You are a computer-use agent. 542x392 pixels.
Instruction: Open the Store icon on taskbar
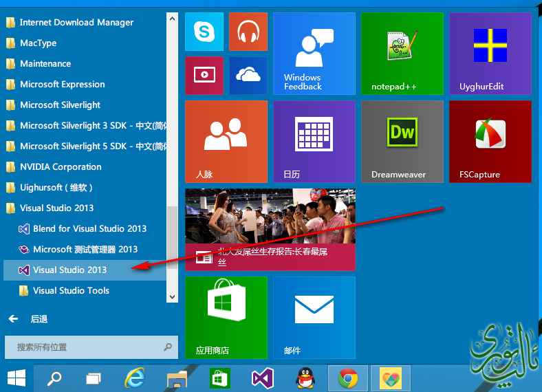point(220,378)
